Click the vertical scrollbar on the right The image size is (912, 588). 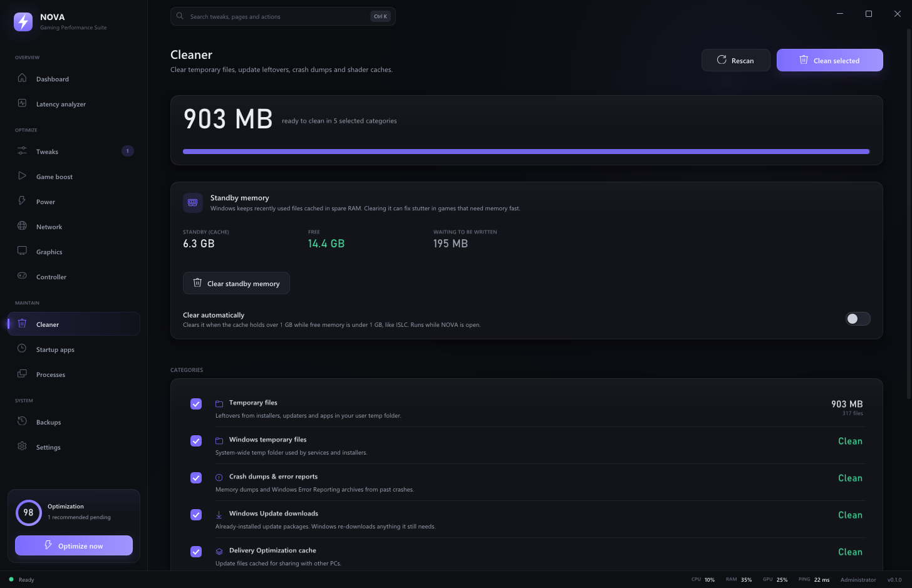909,213
